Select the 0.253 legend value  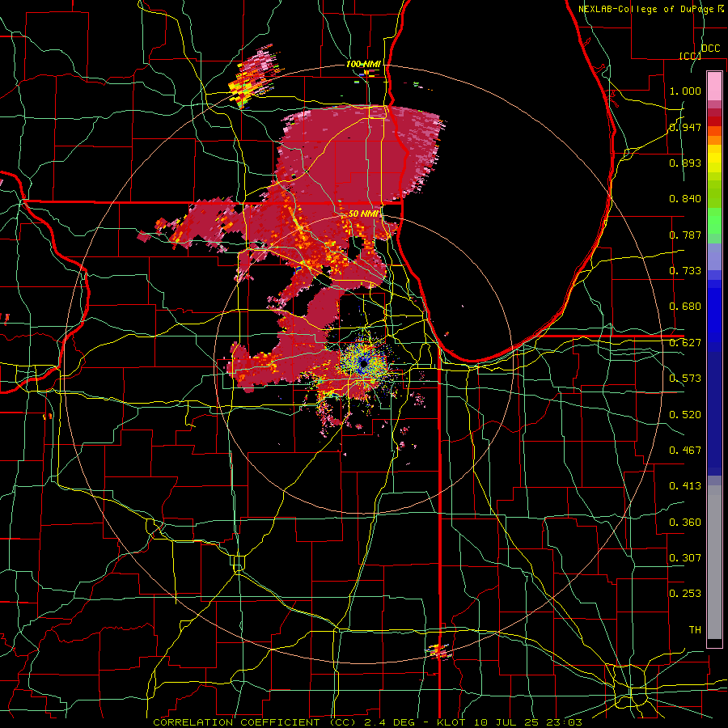pos(685,594)
